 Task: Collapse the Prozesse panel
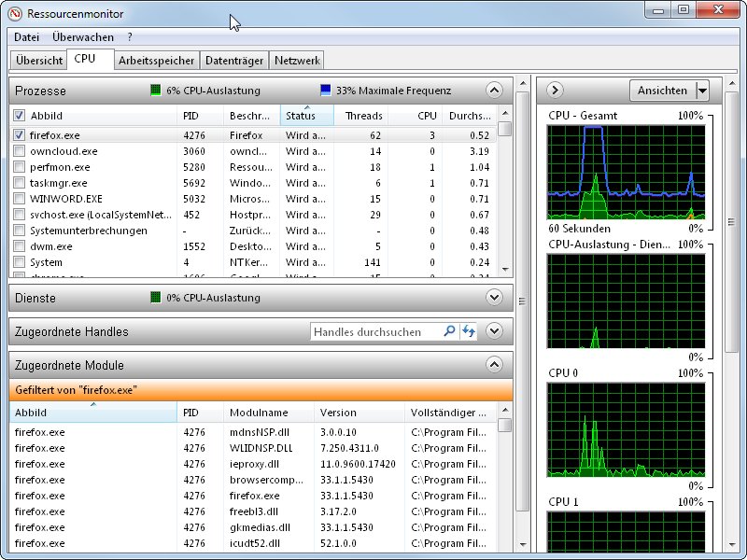[495, 91]
